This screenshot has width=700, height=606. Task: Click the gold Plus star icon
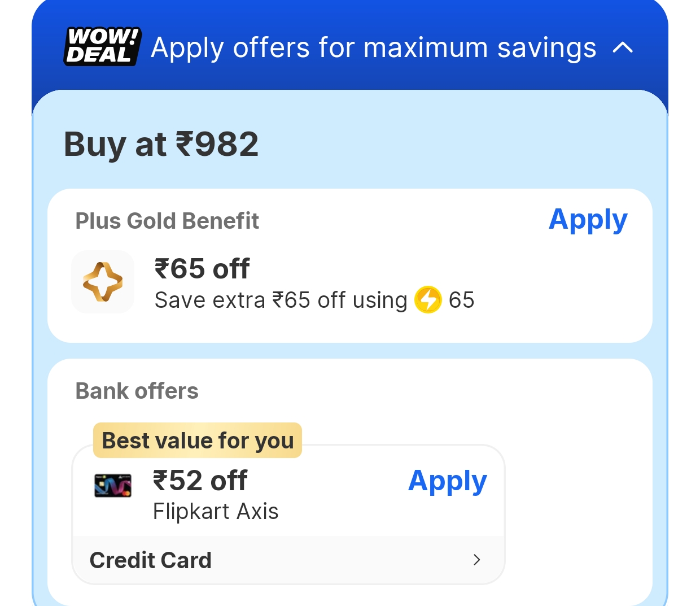[103, 282]
